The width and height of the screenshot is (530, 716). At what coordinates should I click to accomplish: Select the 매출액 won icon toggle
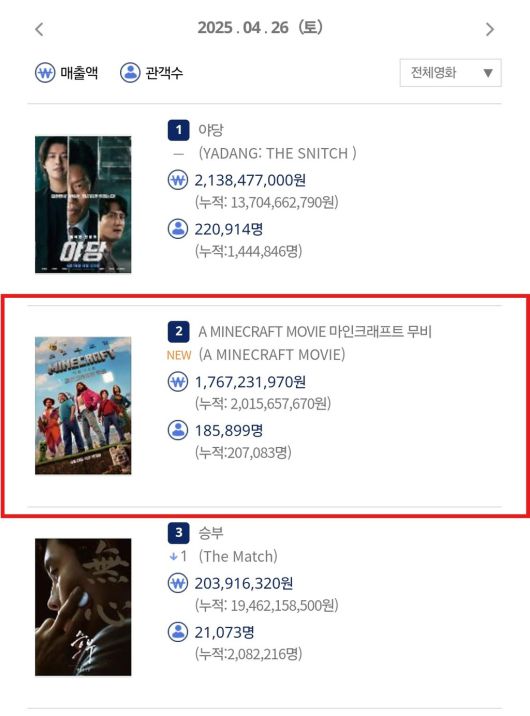45,73
